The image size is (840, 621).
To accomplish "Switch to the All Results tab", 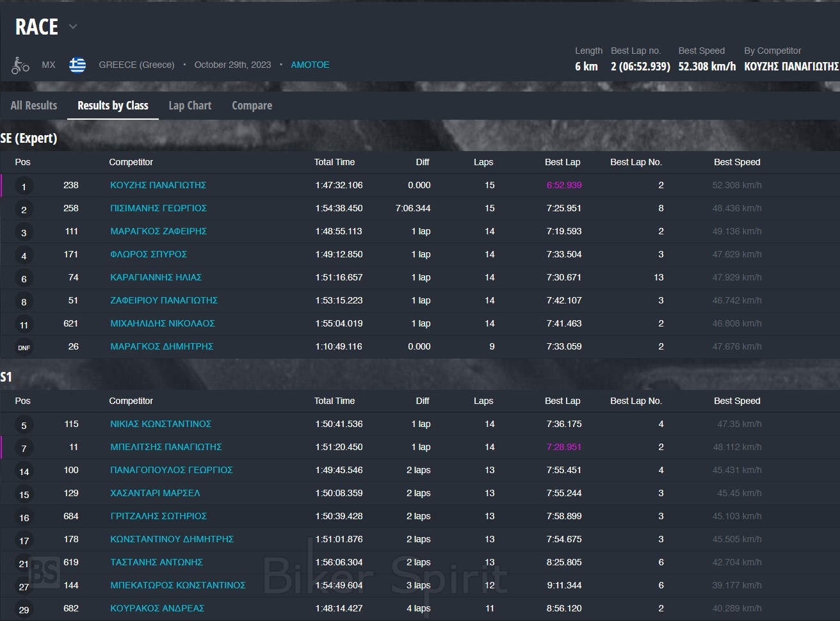I will pos(34,106).
